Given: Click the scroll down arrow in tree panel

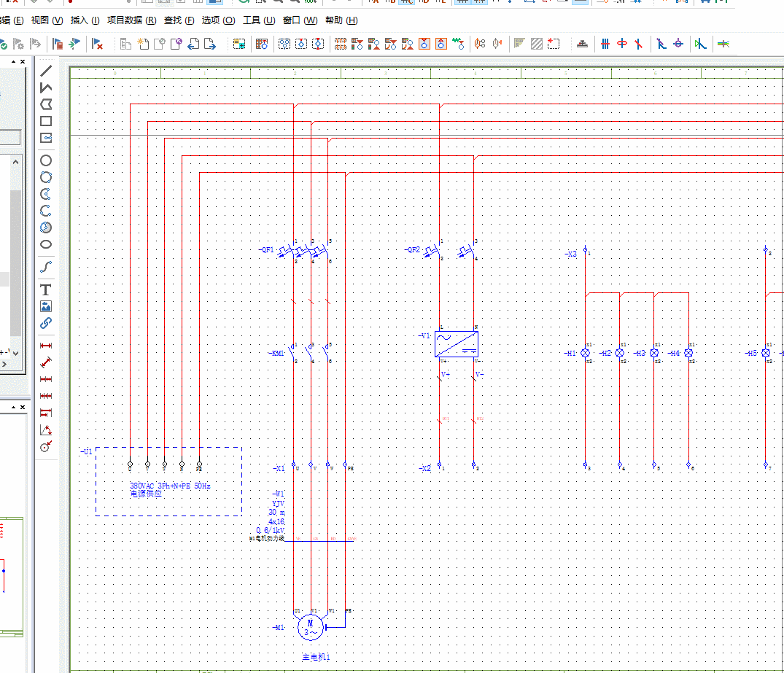Looking at the screenshot, I should point(15,353).
